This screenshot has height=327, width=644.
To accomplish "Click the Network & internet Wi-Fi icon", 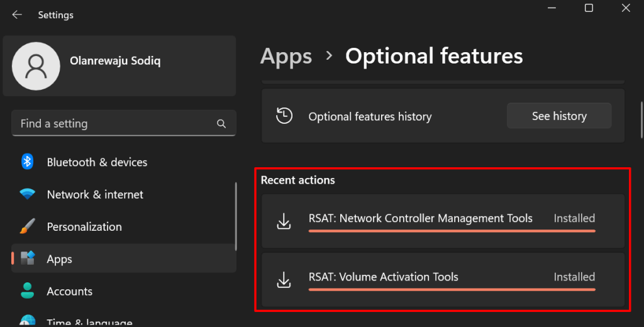I will coord(27,195).
